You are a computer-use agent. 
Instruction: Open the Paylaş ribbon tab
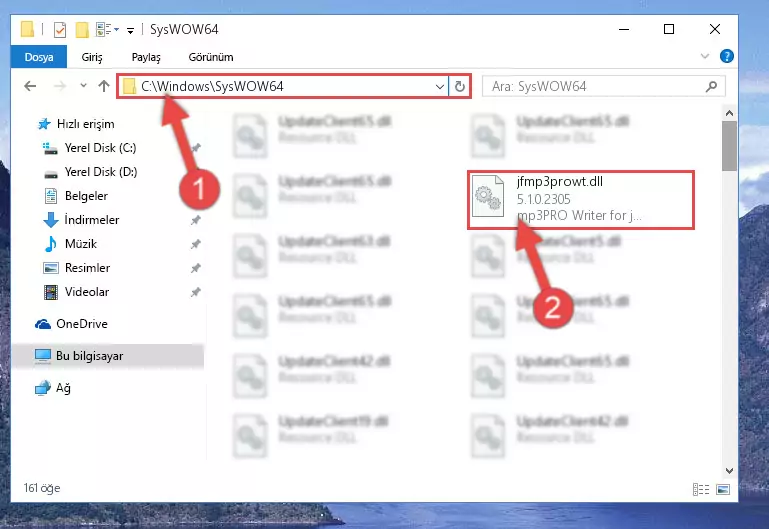point(146,57)
